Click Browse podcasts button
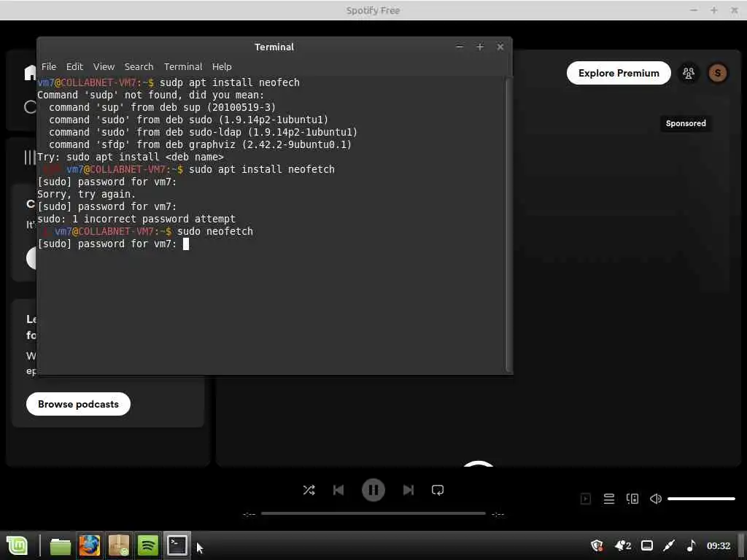 78,404
